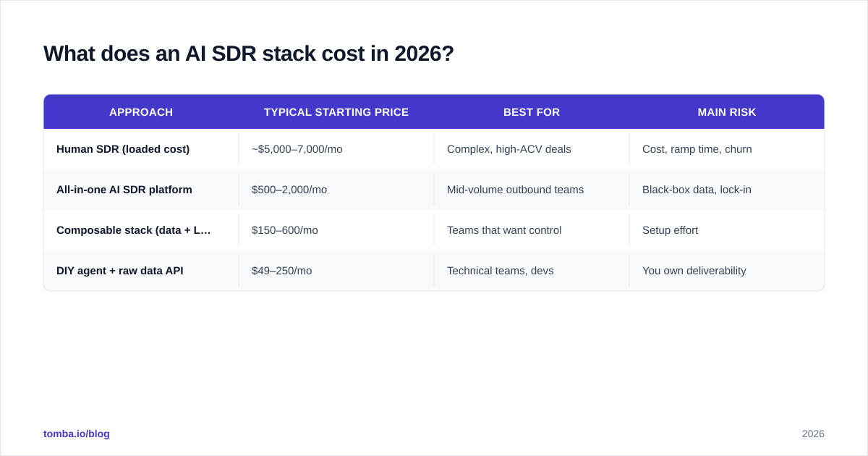Click the BEST FOR column header

[x=532, y=112]
